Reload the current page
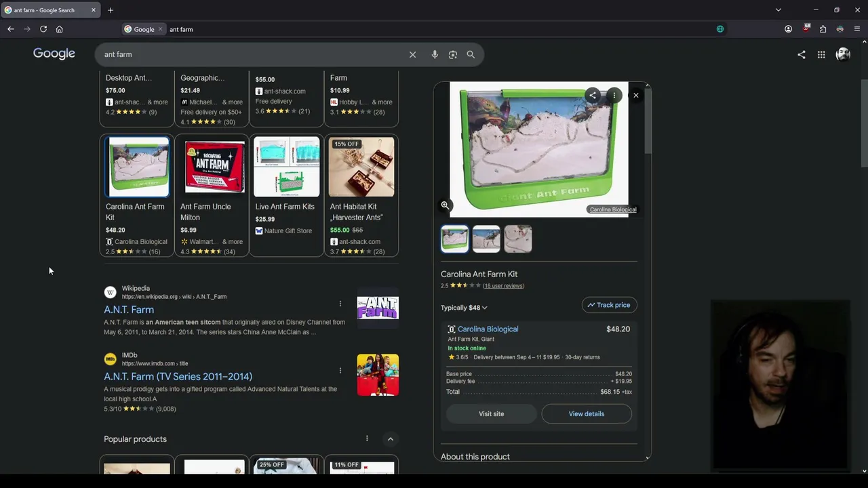Viewport: 868px width, 488px height. (43, 29)
